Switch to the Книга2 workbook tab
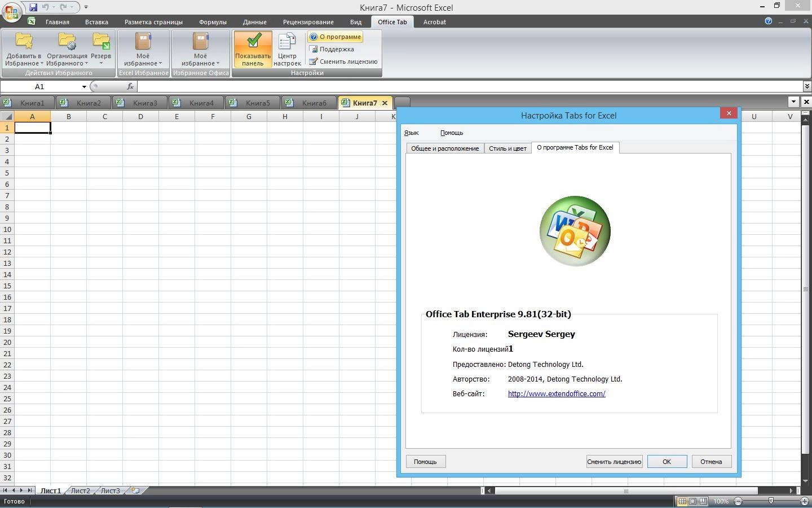The image size is (812, 508). (84, 103)
